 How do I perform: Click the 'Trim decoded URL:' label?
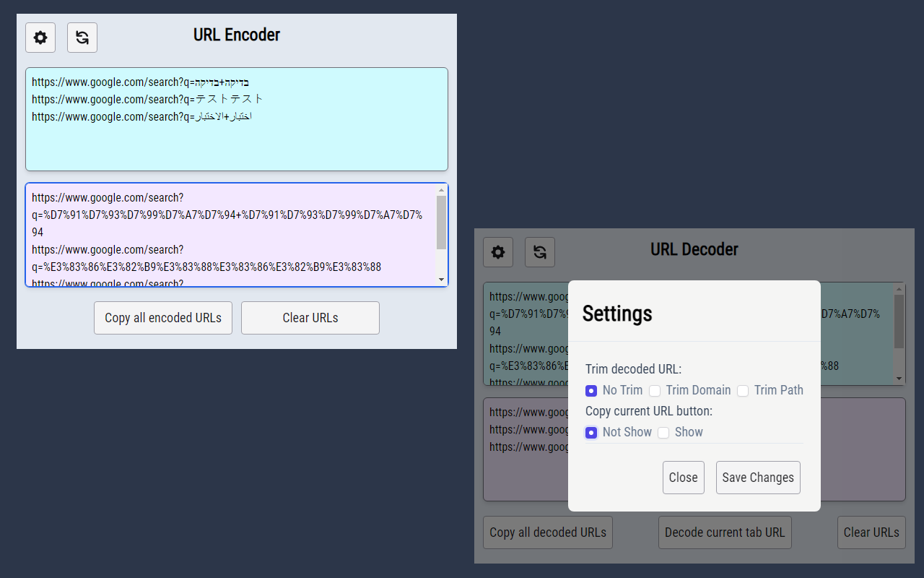pyautogui.click(x=633, y=369)
